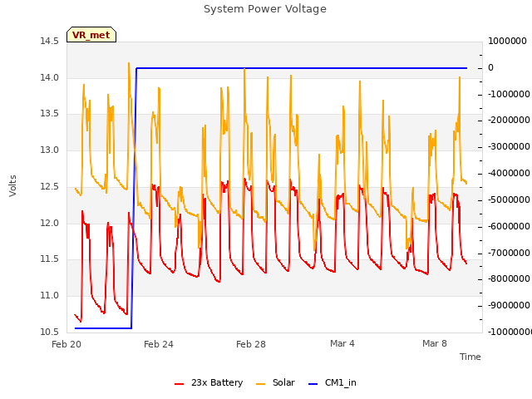Click the Time x-axis label

[470, 357]
